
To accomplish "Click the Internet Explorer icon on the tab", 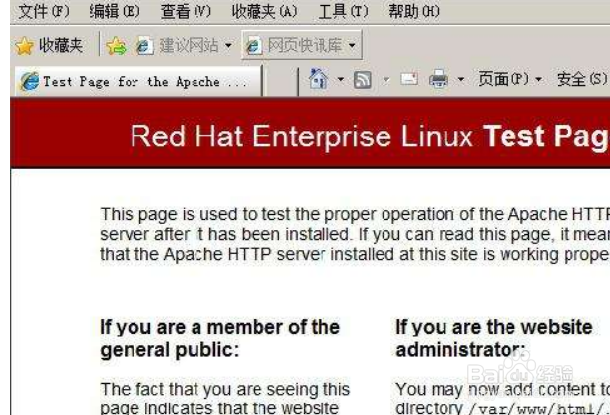I will 30,82.
